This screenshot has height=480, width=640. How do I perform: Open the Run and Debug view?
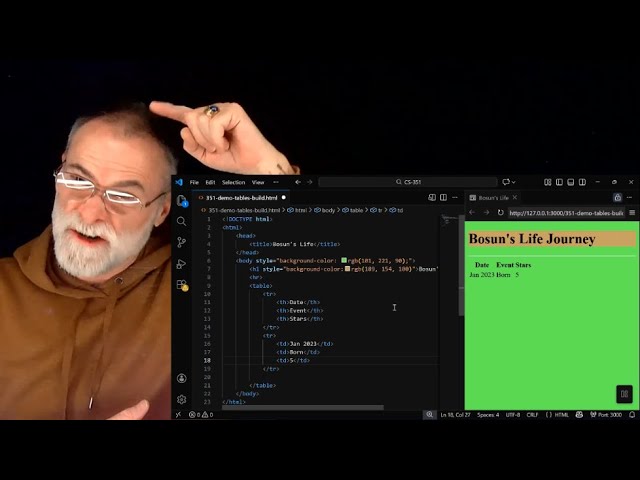point(182,264)
